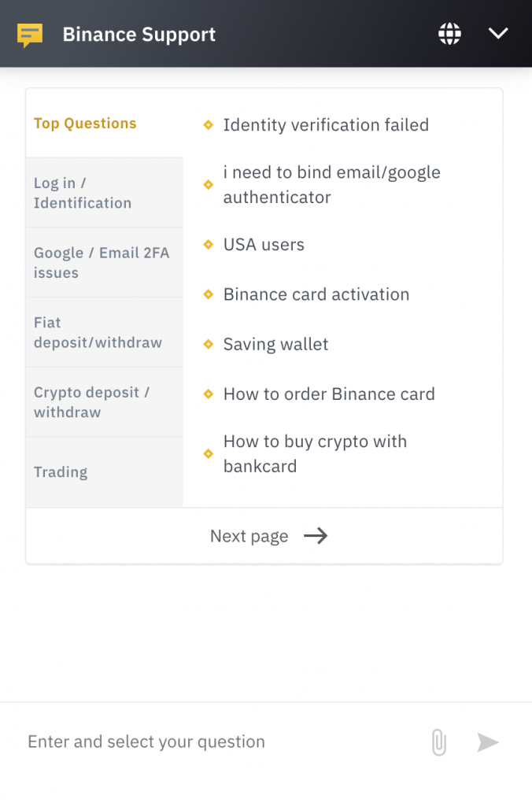532x806 pixels.
Task: Open the 'Saving wallet' question
Action: tap(275, 345)
